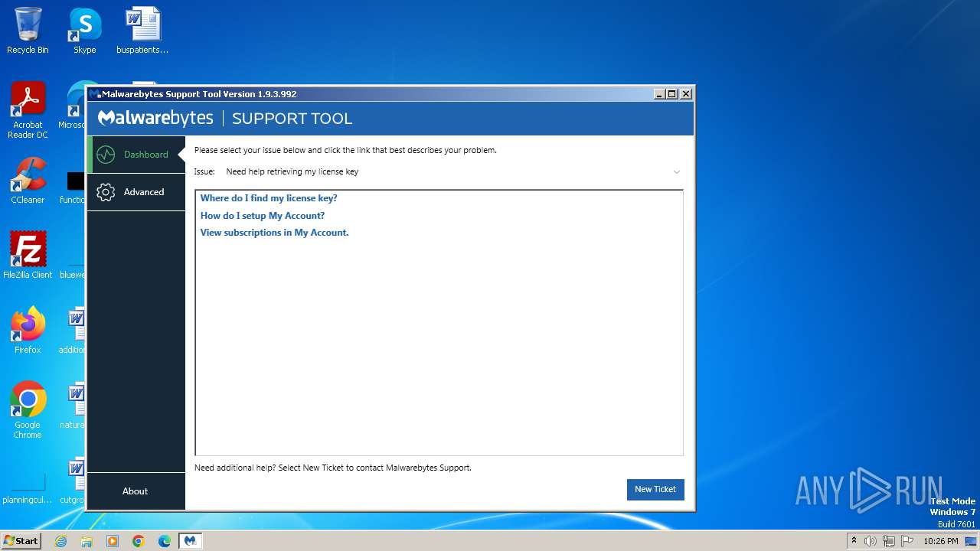Open the Skype desktop shortcut
The width and height of the screenshot is (980, 551).
[x=84, y=31]
